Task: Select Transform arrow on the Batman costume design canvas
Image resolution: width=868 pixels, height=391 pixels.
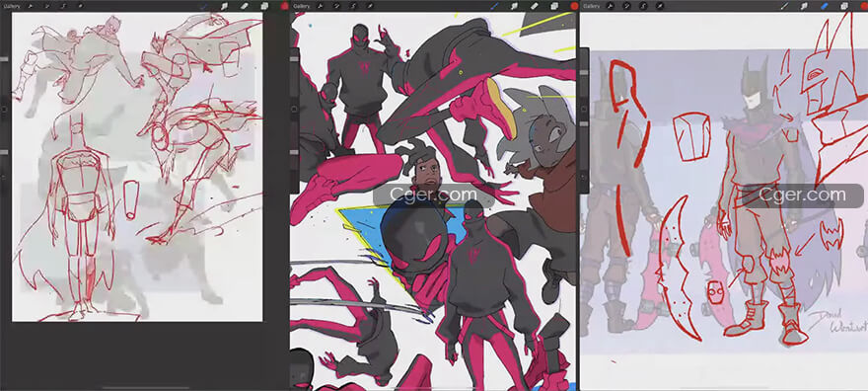Action: (659, 6)
